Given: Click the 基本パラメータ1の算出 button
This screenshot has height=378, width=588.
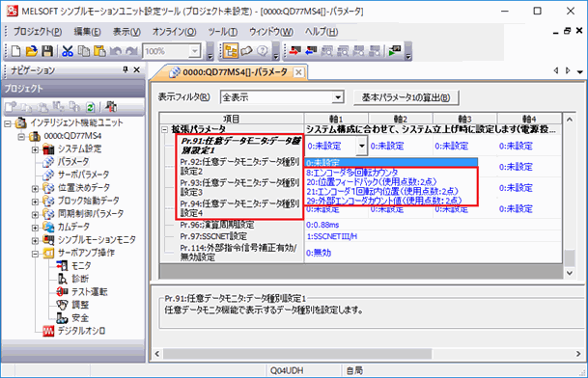Looking at the screenshot, I should pos(406,97).
